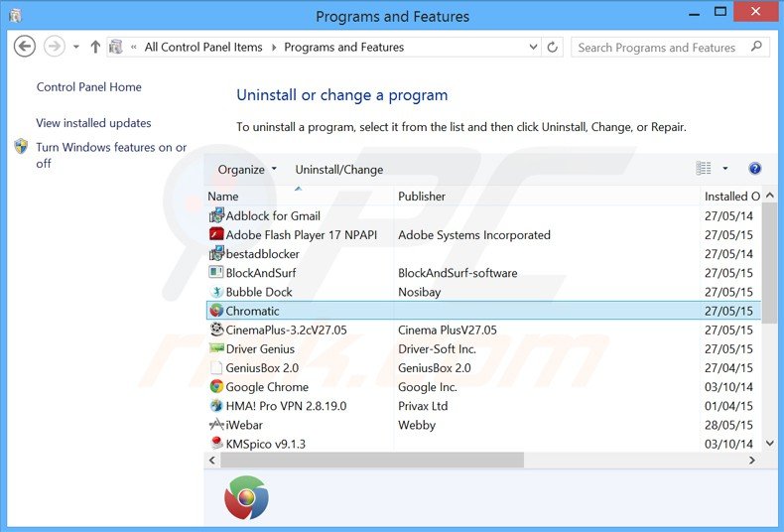Select iWebar name text
The height and width of the screenshot is (532, 784).
(x=244, y=425)
